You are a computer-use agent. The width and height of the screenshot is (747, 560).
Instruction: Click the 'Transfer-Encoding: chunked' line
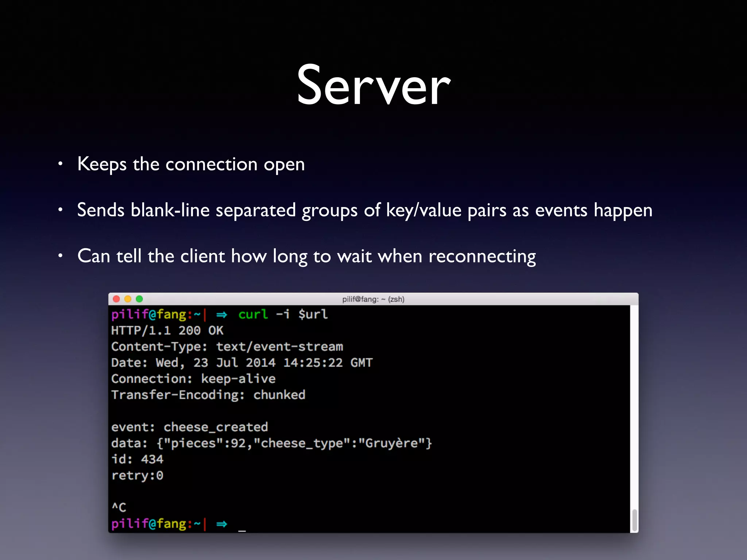(x=208, y=395)
